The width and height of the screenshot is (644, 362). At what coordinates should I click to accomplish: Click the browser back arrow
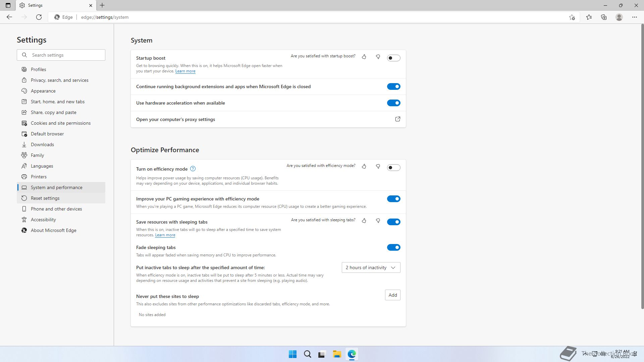pyautogui.click(x=9, y=17)
